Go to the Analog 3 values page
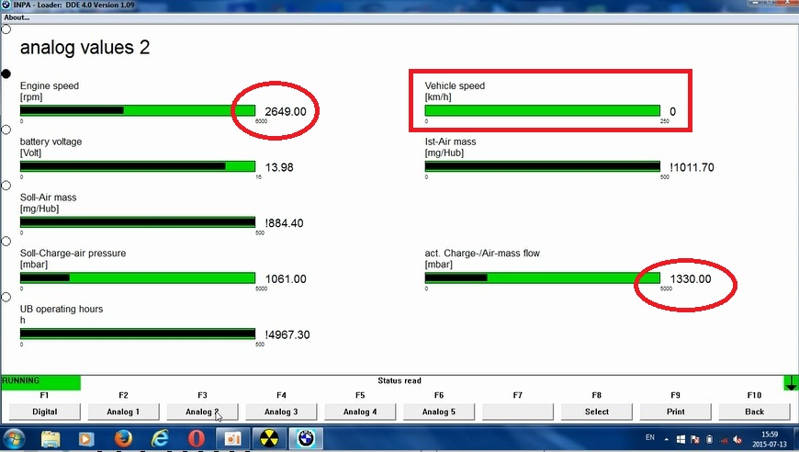 (280, 411)
